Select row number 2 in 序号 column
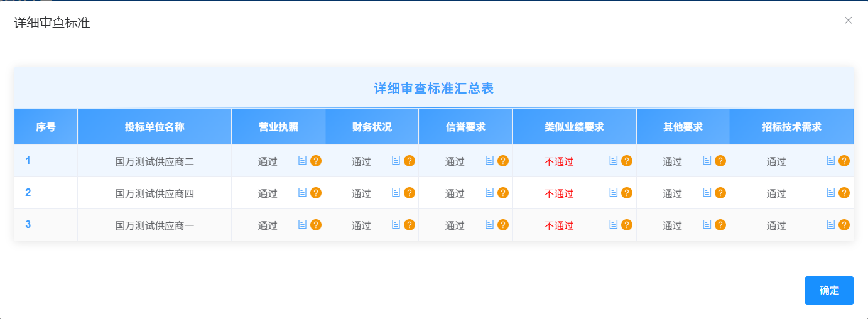Screen dimensions: 868x319 [28, 193]
